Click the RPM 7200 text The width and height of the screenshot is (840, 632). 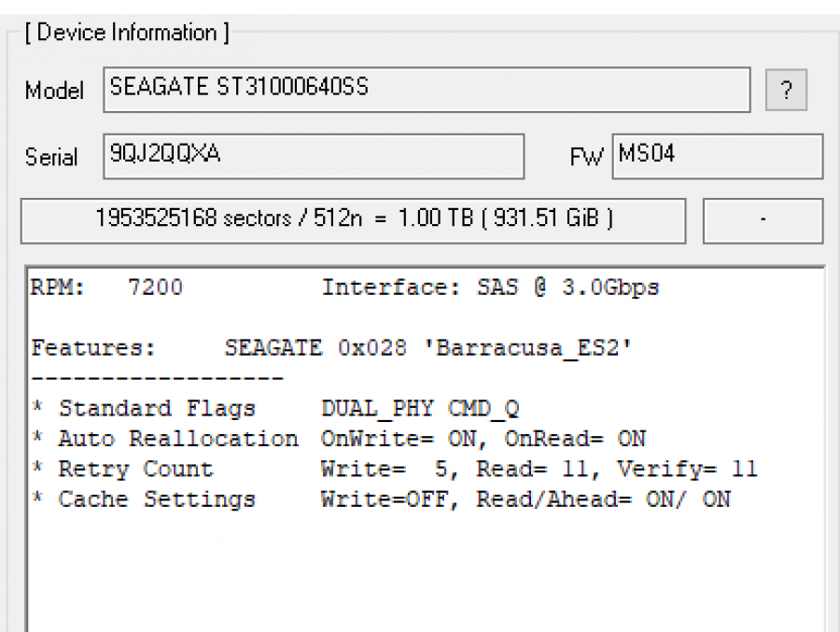point(107,288)
